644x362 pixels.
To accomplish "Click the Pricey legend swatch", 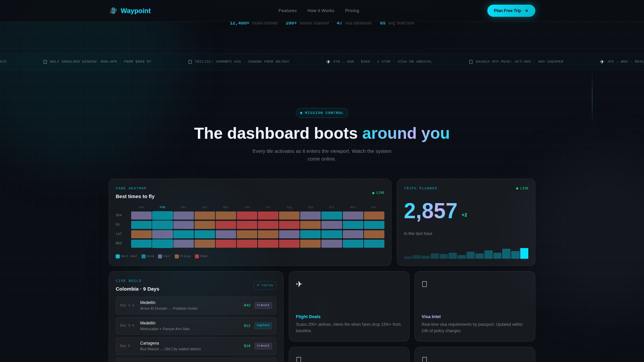I will pyautogui.click(x=177, y=256).
